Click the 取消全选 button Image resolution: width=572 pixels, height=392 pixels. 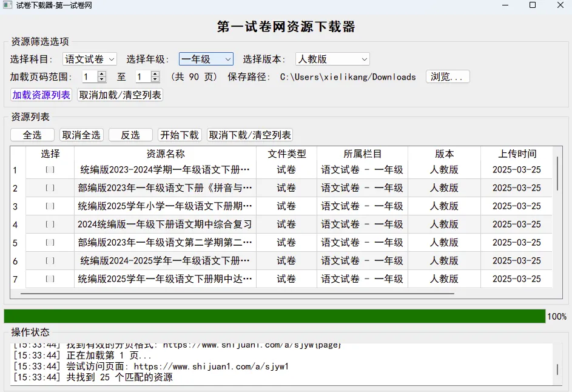tap(81, 135)
